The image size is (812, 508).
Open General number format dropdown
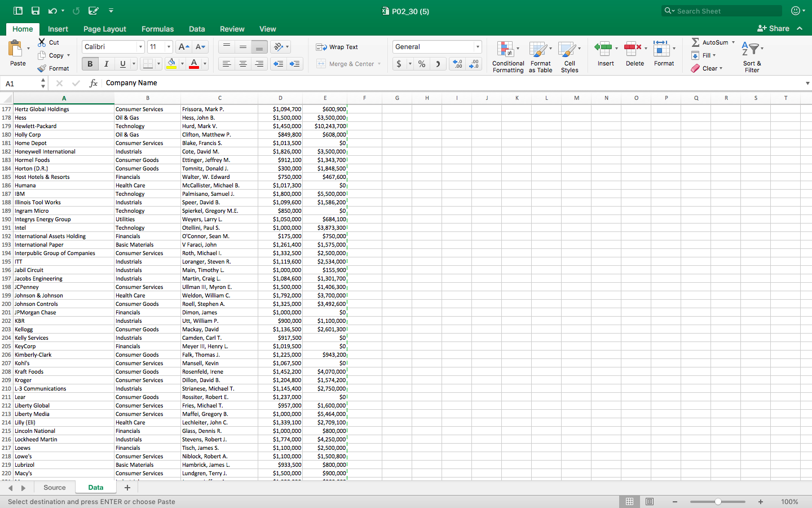coord(478,47)
